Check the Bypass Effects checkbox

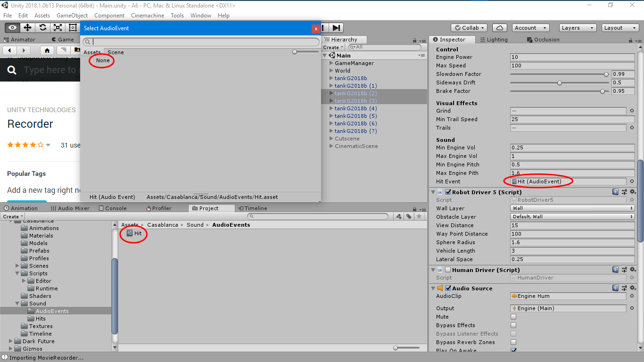[x=513, y=325]
